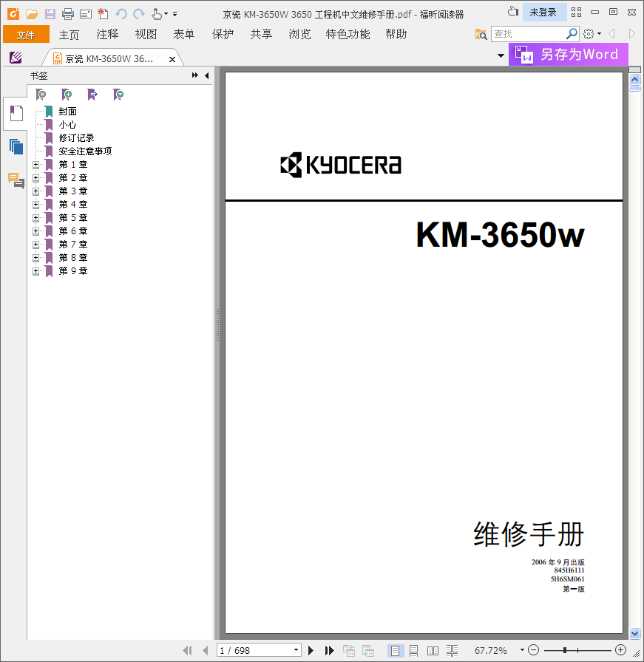The height and width of the screenshot is (662, 644).
Task: Open the skin/theme shirt icon
Action: [x=513, y=11]
